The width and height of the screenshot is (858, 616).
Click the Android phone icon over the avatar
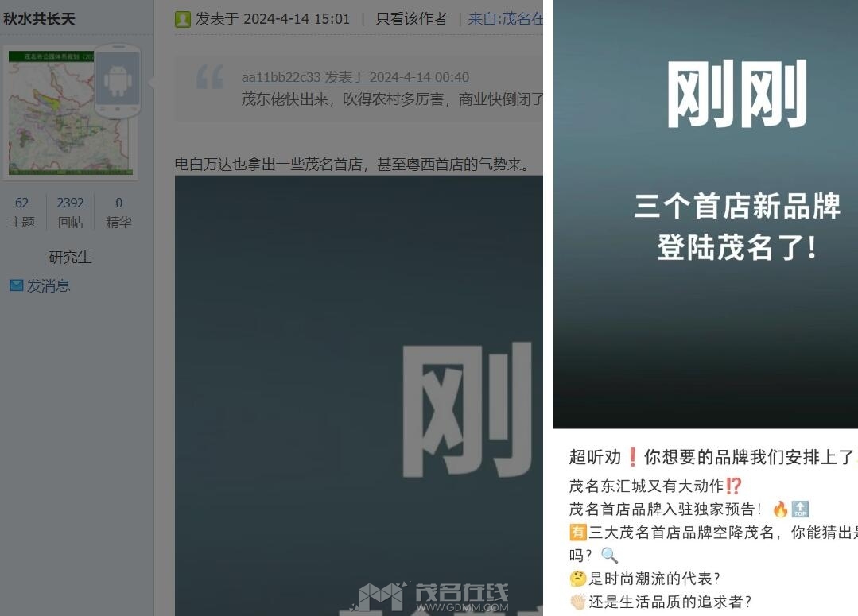pyautogui.click(x=118, y=80)
